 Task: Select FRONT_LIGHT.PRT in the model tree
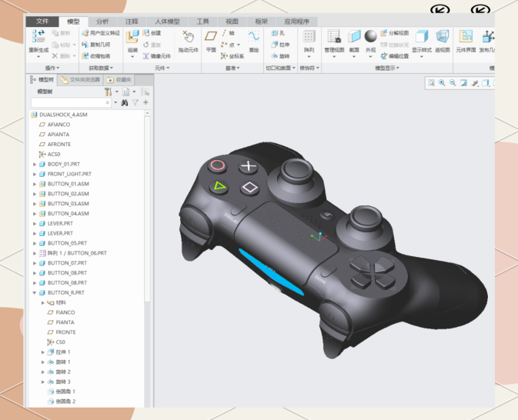tap(65, 174)
